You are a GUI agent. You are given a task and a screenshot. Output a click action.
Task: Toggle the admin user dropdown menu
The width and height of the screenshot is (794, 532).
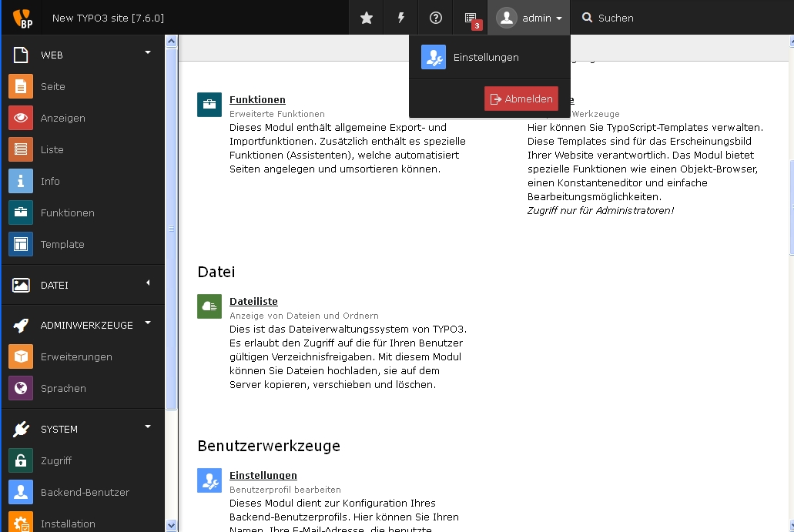pos(529,18)
